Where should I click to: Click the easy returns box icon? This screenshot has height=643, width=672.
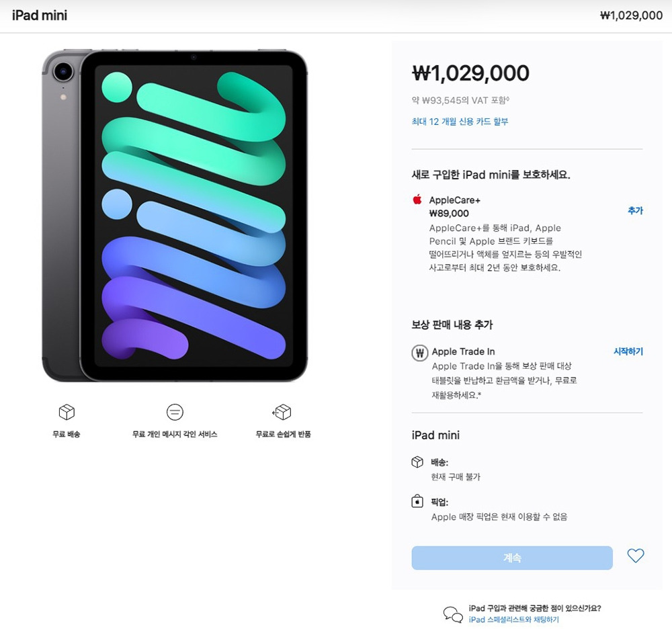282,412
